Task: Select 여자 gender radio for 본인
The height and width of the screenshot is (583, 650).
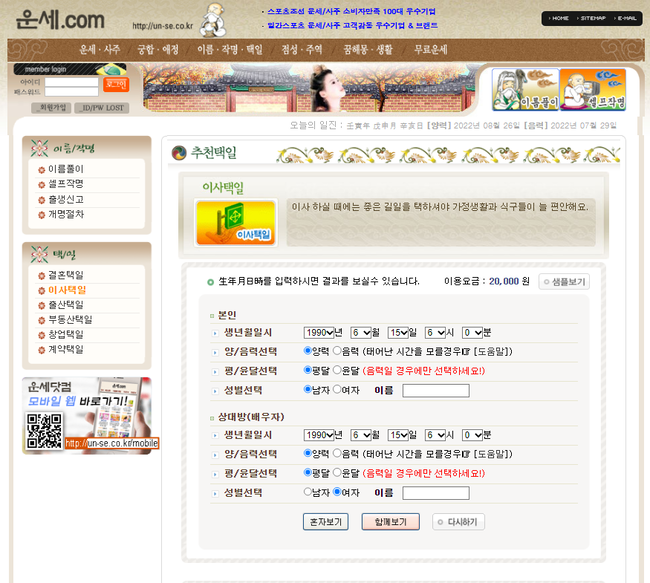Action: pos(337,390)
